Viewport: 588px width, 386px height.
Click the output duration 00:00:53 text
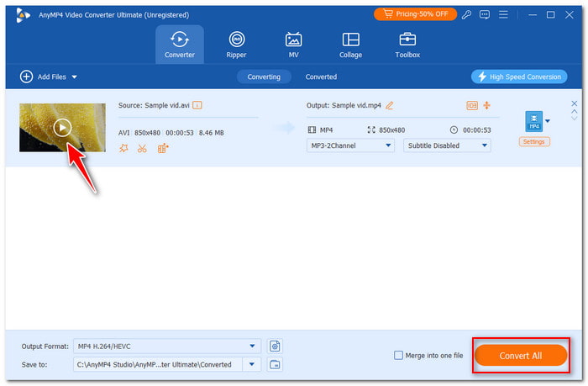[476, 130]
